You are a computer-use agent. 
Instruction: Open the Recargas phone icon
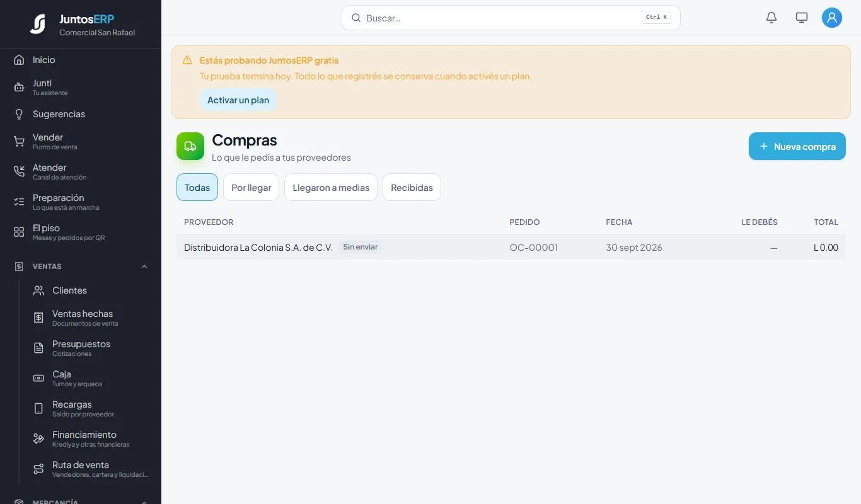point(38,409)
